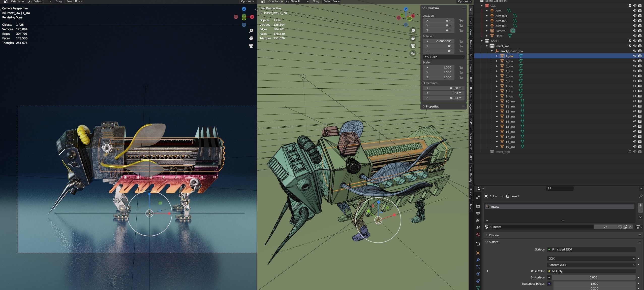
Task: Click Principled BSDF surface shader button
Action: [591, 249]
